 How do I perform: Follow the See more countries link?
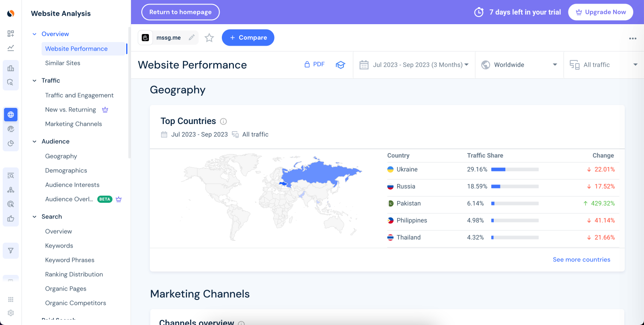coord(581,260)
